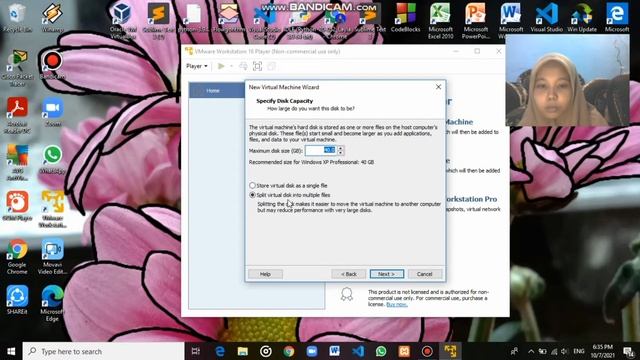Open Recycle Bin on the desktop
The image size is (640, 360).
click(x=16, y=18)
